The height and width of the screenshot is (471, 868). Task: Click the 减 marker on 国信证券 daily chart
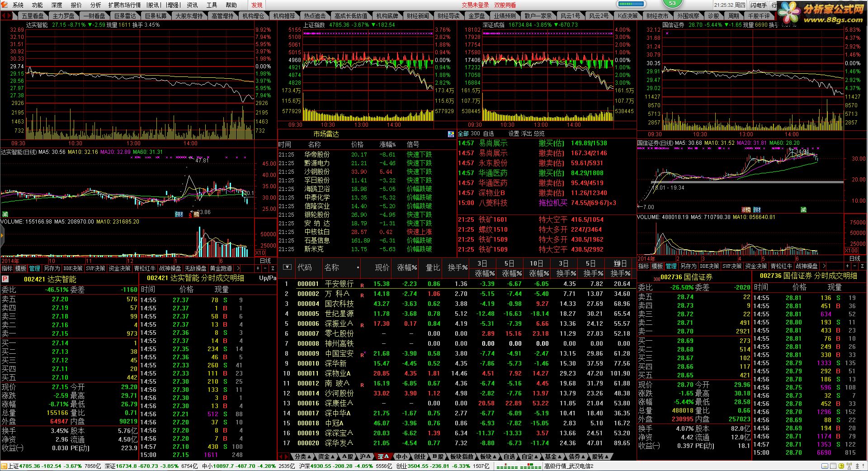803,209
